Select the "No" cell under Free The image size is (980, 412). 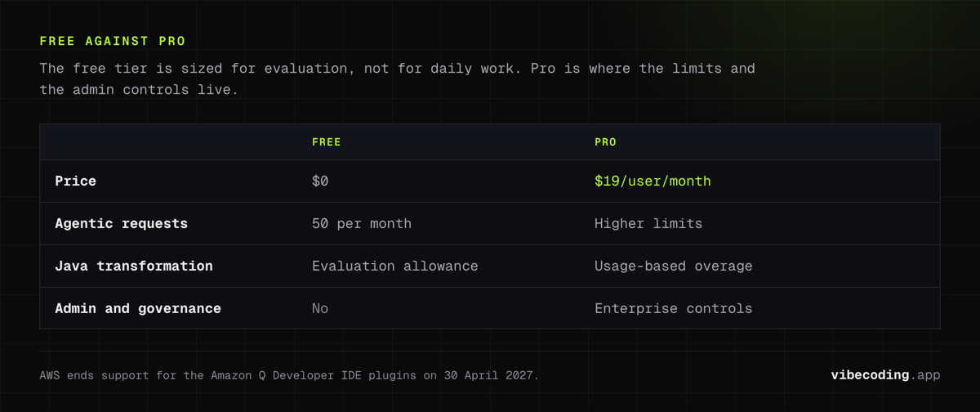click(320, 308)
